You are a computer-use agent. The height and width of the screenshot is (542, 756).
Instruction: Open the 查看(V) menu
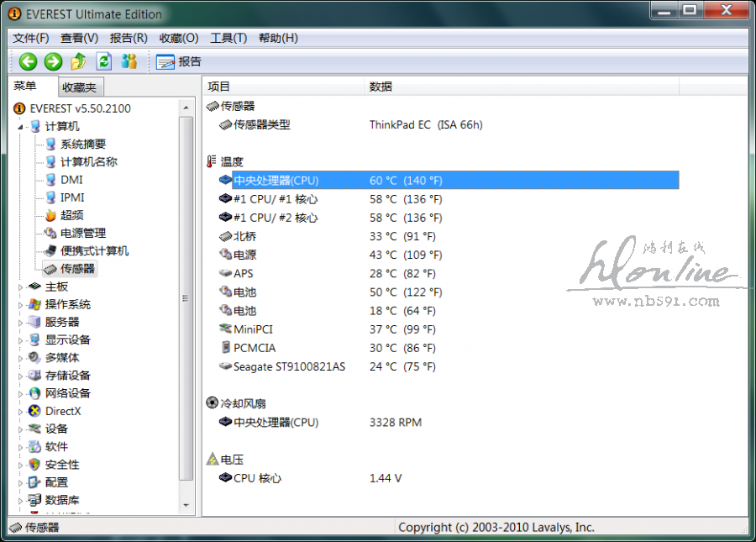[79, 38]
